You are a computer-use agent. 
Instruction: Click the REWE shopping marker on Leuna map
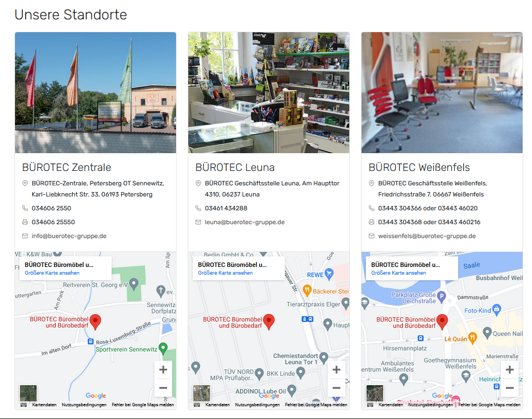[329, 274]
